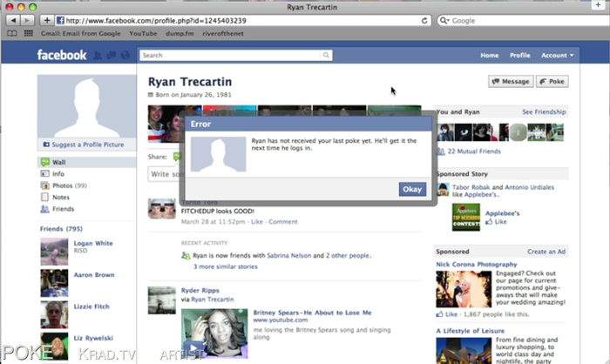Click Ryan Trecartin link under Ryder Ripps
This screenshot has height=364, width=610.
coord(213,299)
